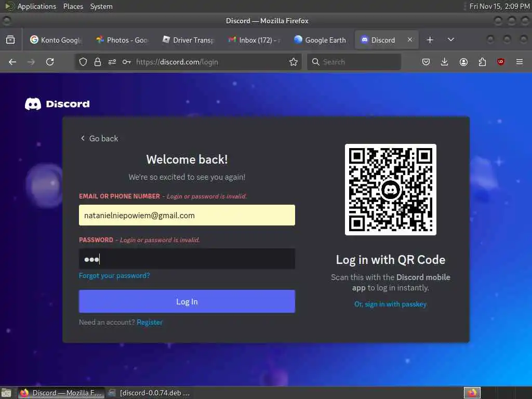Switch to the Konto Google tab
532x399 pixels.
56,40
